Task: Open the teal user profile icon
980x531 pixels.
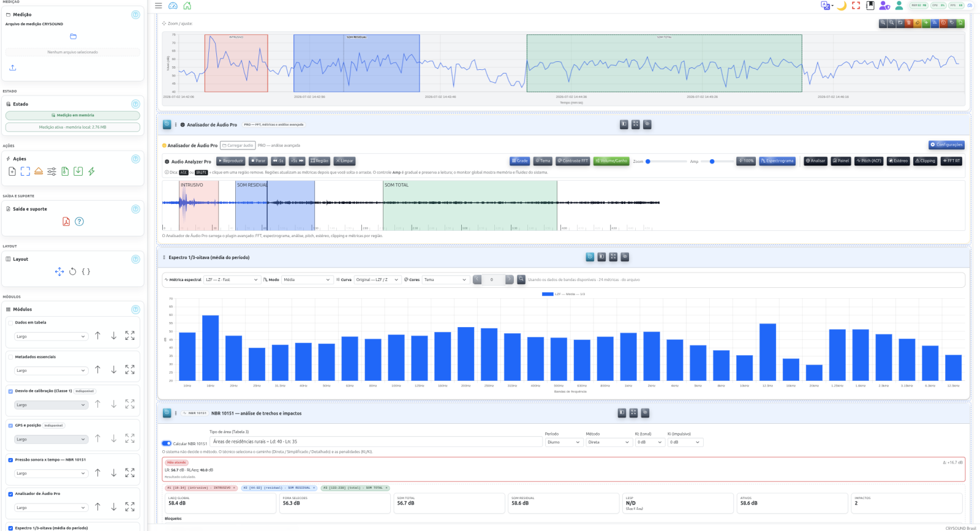Action: [899, 6]
